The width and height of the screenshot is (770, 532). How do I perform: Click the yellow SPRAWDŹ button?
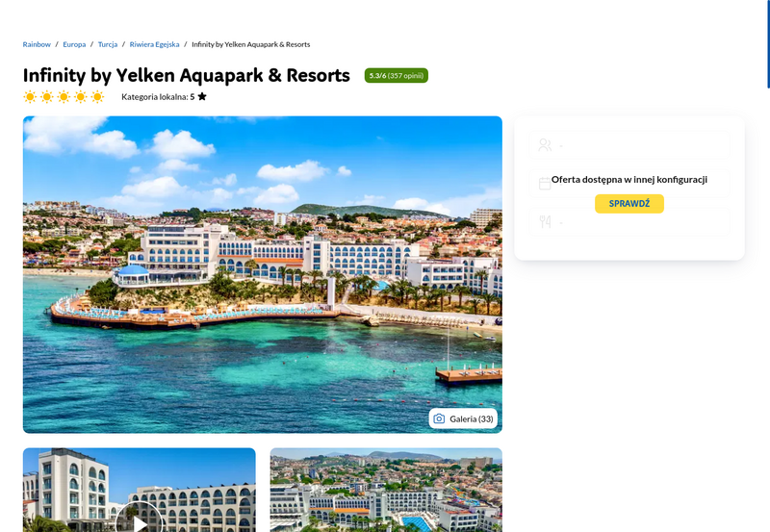(x=629, y=204)
